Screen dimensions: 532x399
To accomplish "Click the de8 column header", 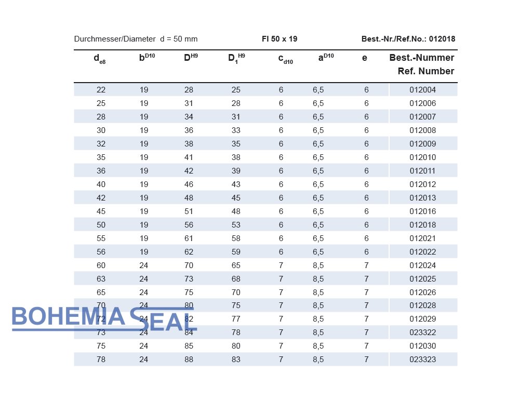I will 100,59.
